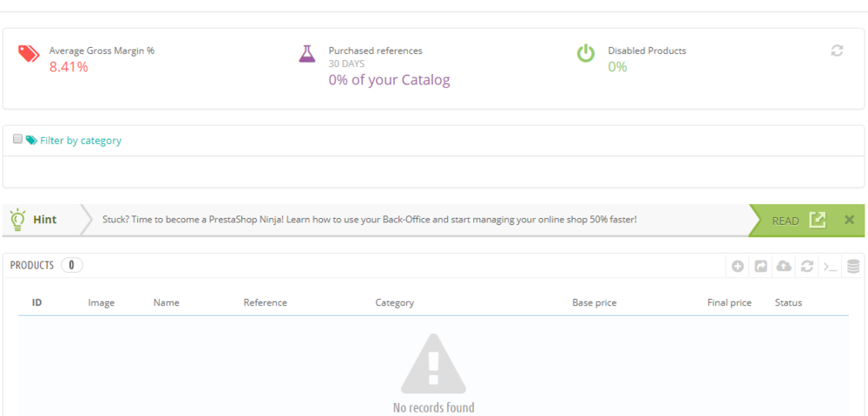This screenshot has height=416, width=868.
Task: Enable the Filter by category checkbox
Action: pyautogui.click(x=17, y=139)
